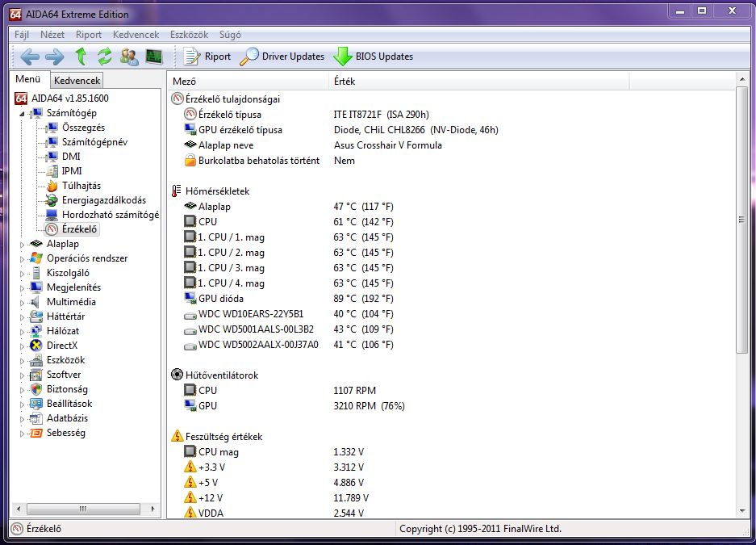Go up one level with green arrow
The width and height of the screenshot is (756, 545).
(81, 57)
